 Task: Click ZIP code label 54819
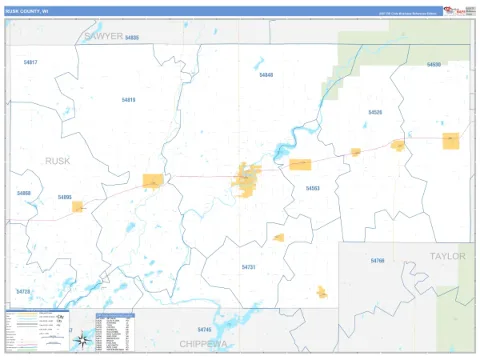(129, 100)
